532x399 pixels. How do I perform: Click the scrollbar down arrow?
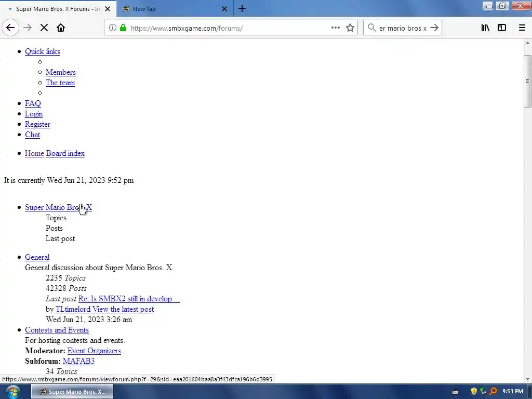click(527, 379)
